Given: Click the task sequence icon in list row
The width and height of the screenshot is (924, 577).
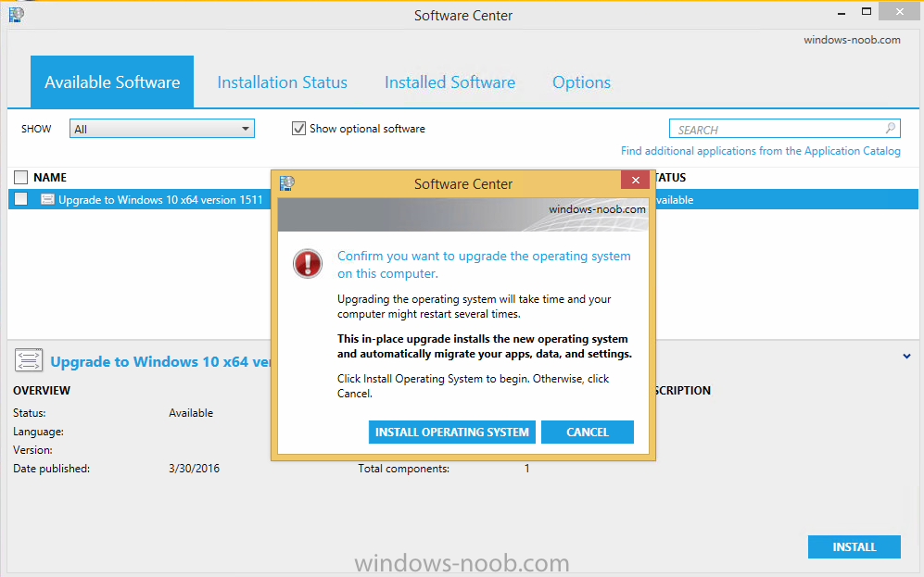Looking at the screenshot, I should pyautogui.click(x=48, y=200).
